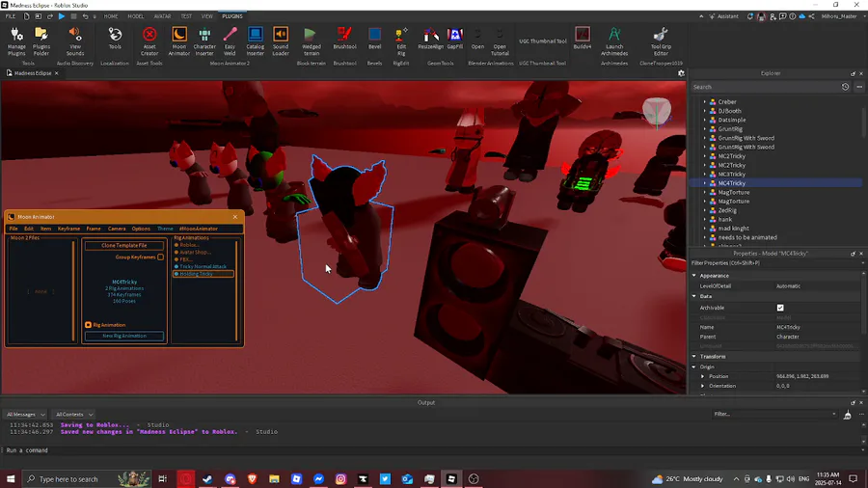Click the Output Filter field
Screen dimensions: 868x488
pos(773,415)
